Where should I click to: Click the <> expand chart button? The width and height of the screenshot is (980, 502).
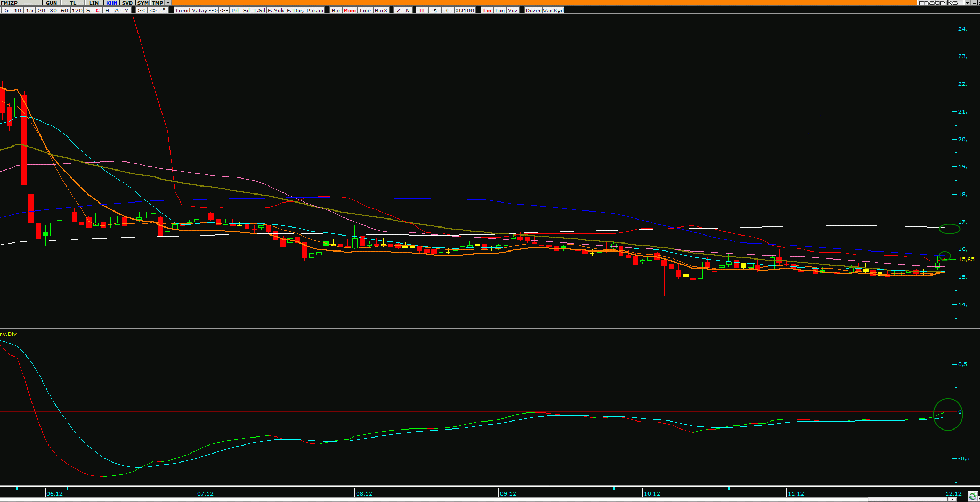(x=153, y=10)
